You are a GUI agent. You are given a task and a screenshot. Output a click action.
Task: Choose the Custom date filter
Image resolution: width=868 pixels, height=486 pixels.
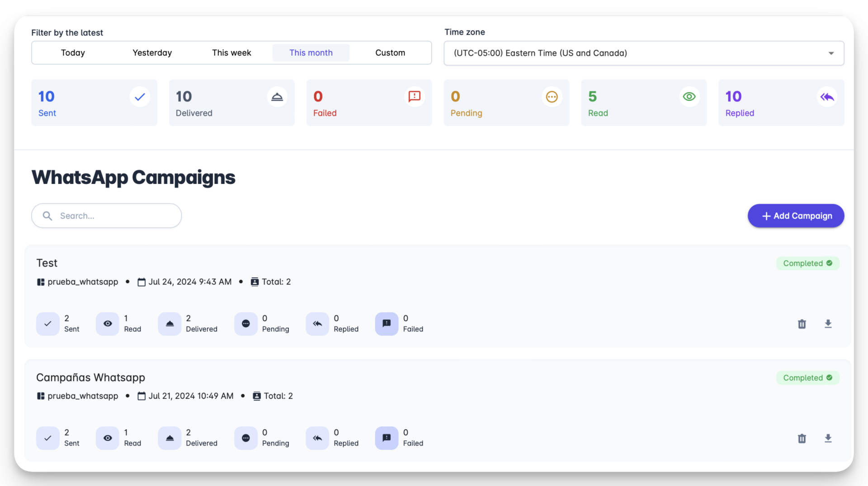click(x=390, y=53)
